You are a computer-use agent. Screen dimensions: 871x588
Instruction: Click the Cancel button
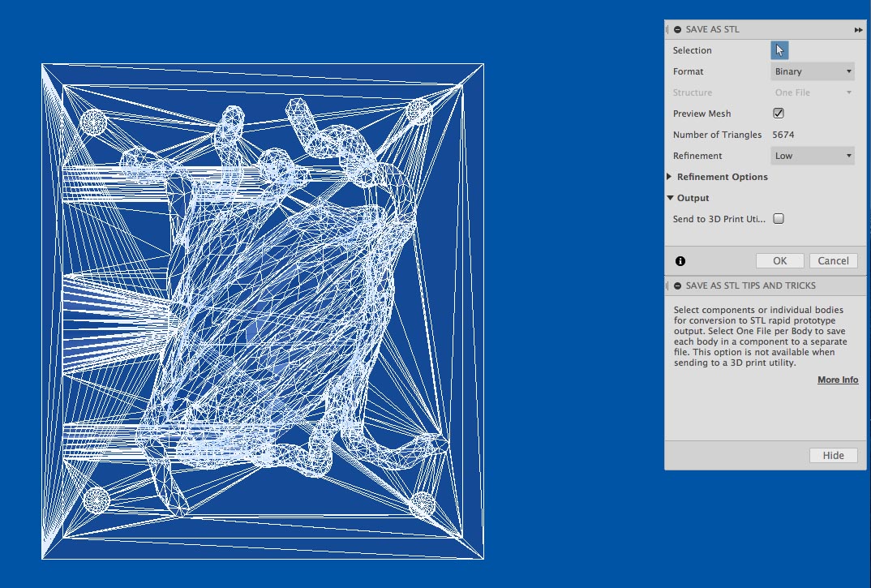pyautogui.click(x=833, y=261)
